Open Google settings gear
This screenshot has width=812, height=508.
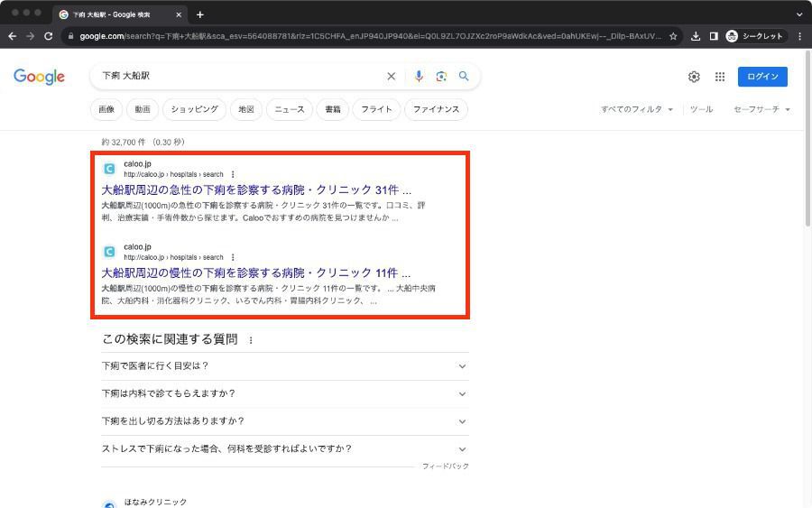click(694, 77)
